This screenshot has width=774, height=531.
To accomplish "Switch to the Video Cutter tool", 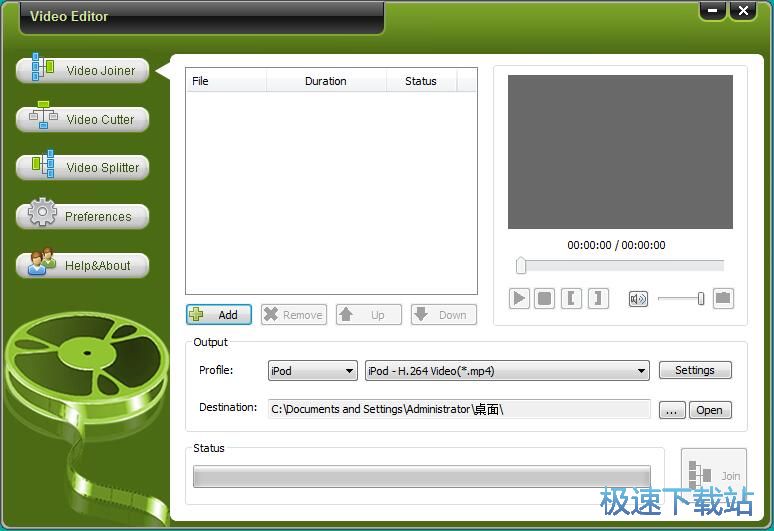I will 82,119.
